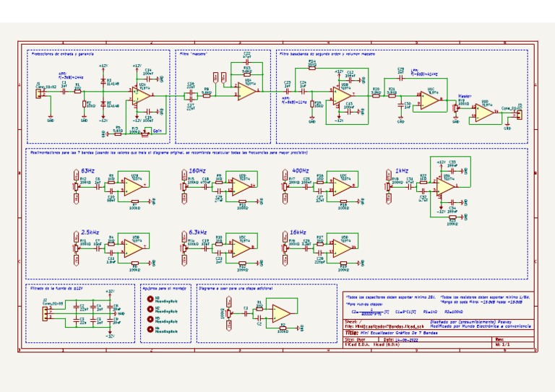The width and height of the screenshot is (555, 392).
Task: Click the "Size: User" title block field
Action: (355, 339)
